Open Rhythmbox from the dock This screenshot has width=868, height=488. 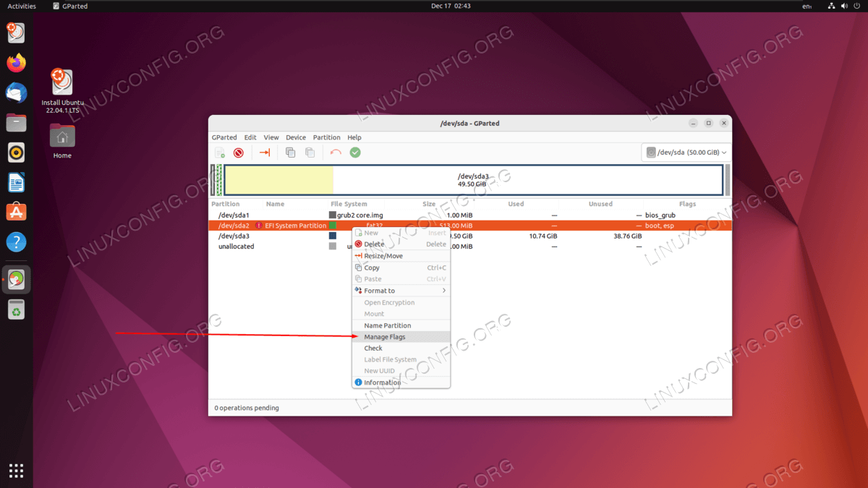(x=16, y=153)
